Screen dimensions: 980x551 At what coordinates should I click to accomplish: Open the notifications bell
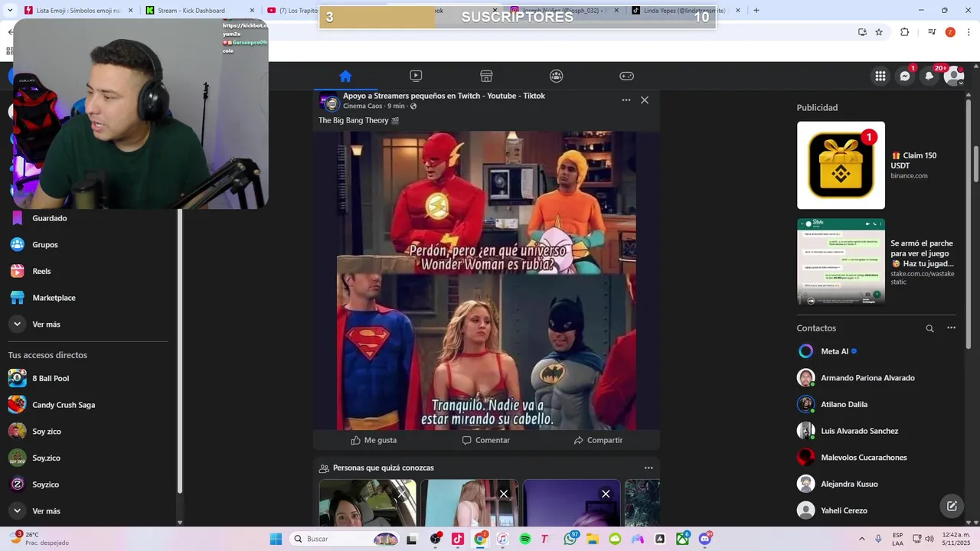click(929, 76)
